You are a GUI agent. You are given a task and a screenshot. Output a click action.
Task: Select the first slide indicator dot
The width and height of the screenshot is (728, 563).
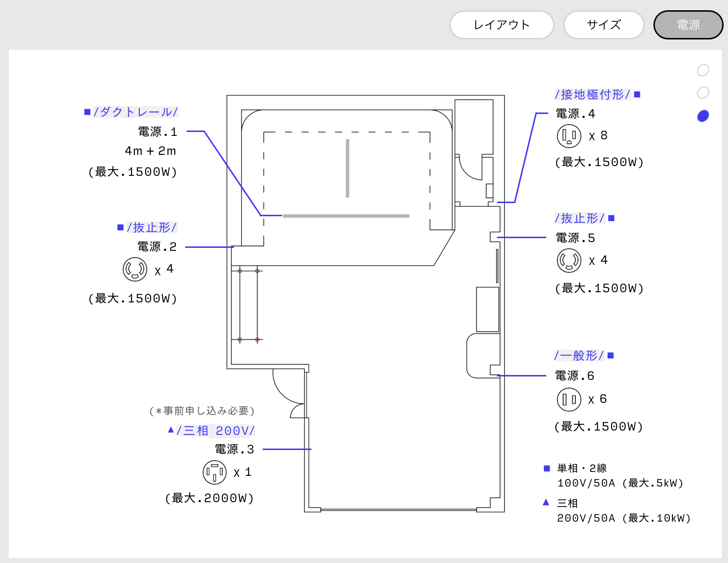click(703, 70)
